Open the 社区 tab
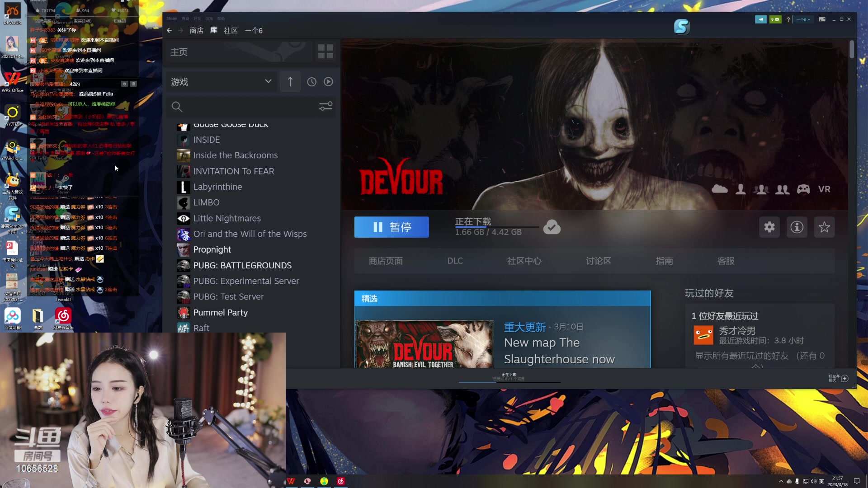868x488 pixels. click(x=231, y=30)
